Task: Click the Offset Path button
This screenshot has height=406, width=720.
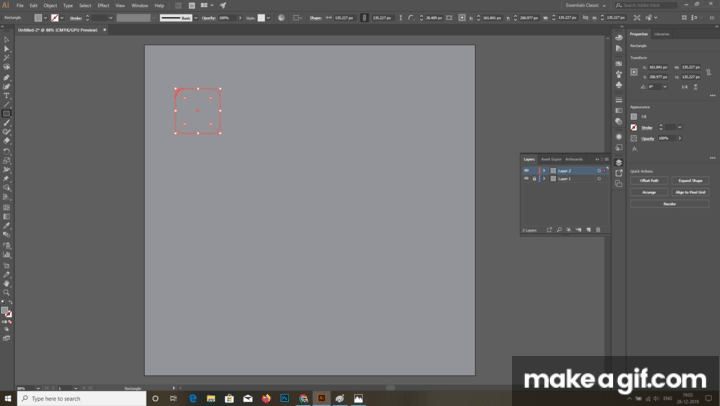Action: pyautogui.click(x=649, y=180)
